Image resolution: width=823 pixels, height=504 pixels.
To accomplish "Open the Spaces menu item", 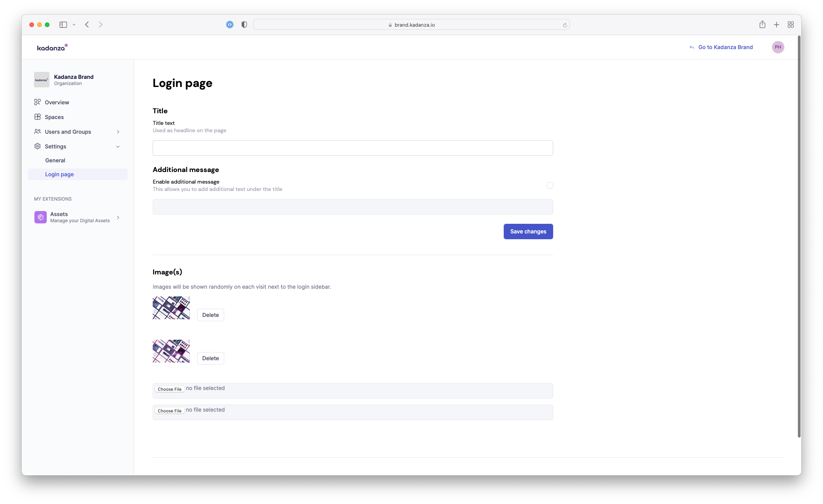I will (54, 117).
